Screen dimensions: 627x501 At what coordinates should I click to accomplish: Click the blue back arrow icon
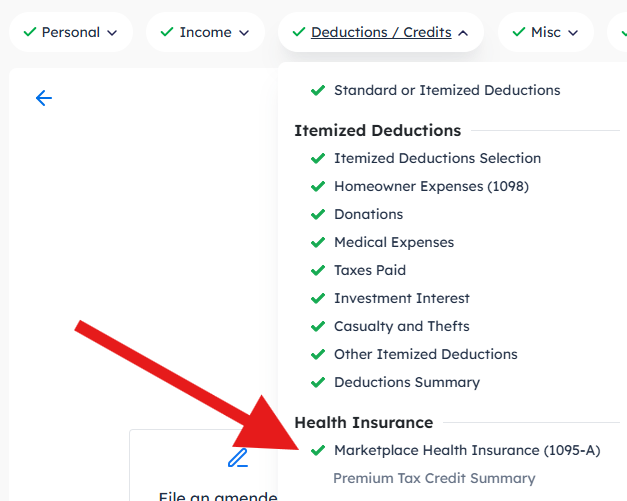[x=43, y=98]
